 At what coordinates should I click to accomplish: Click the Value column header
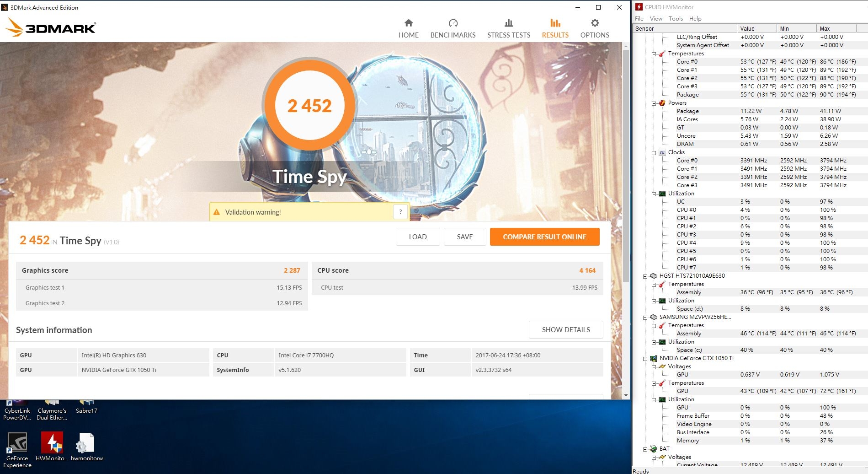point(757,28)
